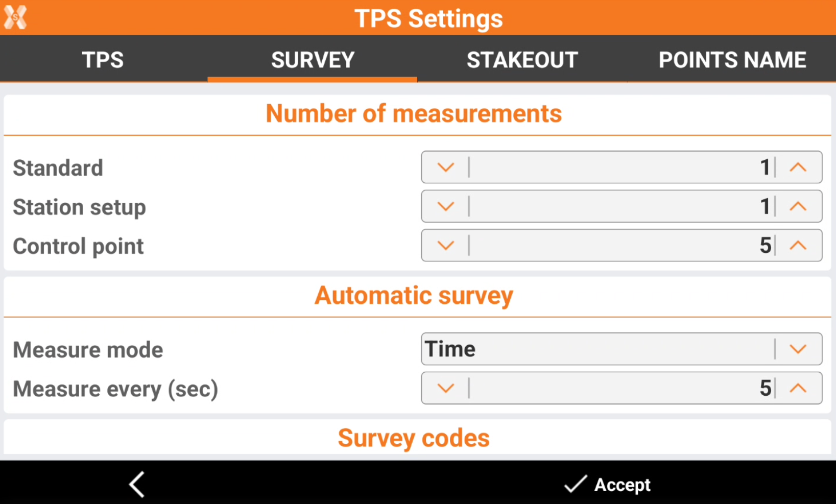Open the Measure mode dropdown

click(621, 349)
